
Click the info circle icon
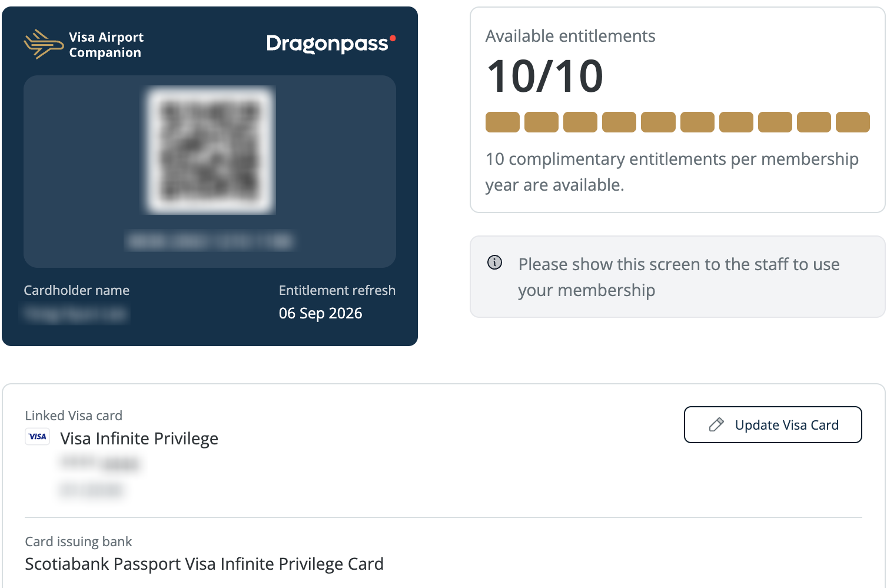tap(495, 263)
